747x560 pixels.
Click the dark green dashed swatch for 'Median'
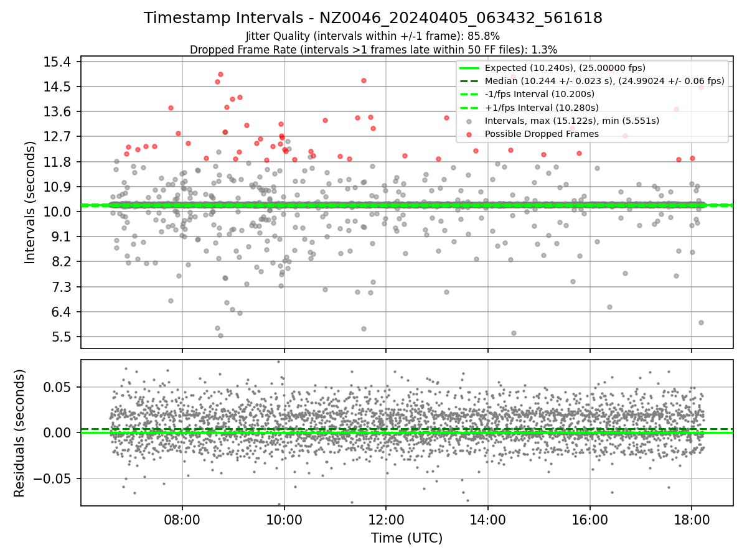click(x=469, y=81)
